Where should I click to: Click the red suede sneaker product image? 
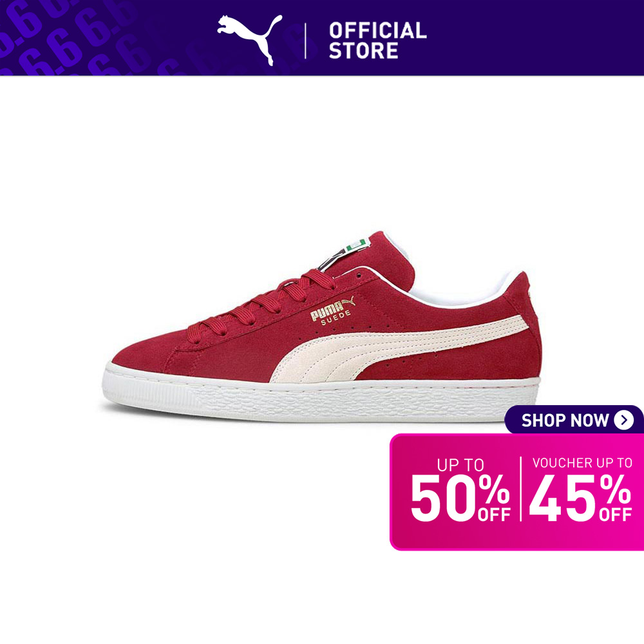pyautogui.click(x=321, y=327)
